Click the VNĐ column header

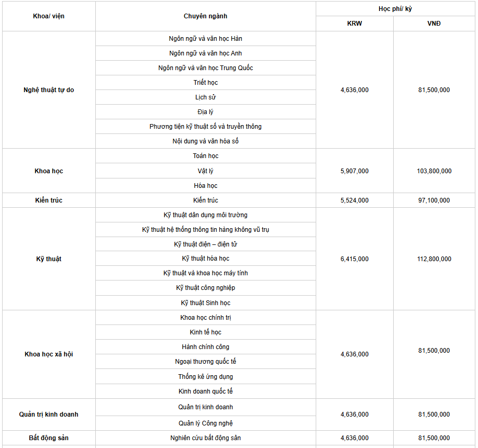[x=434, y=24]
